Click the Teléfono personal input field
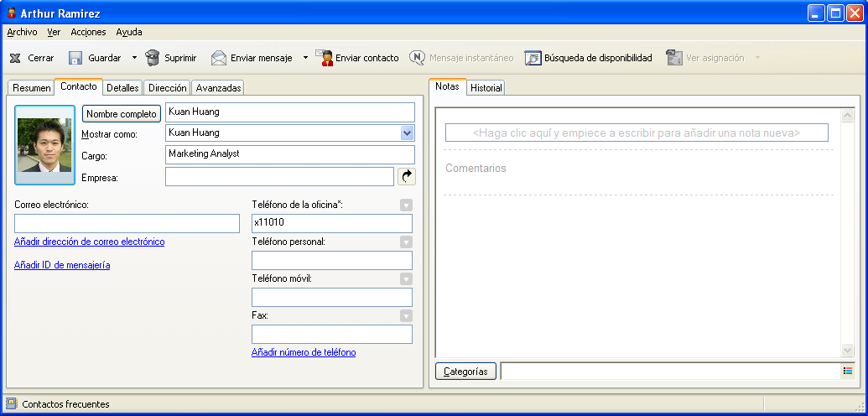The width and height of the screenshot is (868, 416). click(x=332, y=260)
